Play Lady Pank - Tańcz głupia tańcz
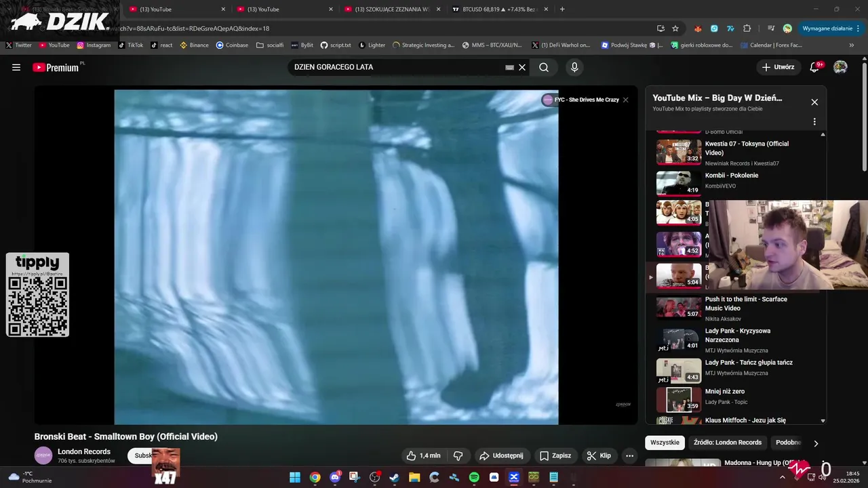868x488 pixels. 735,371
